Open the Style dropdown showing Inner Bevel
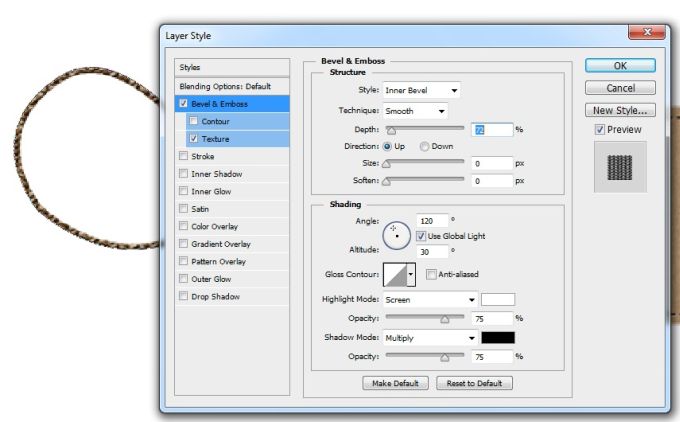Viewport: 680px width, 422px height. (421, 90)
